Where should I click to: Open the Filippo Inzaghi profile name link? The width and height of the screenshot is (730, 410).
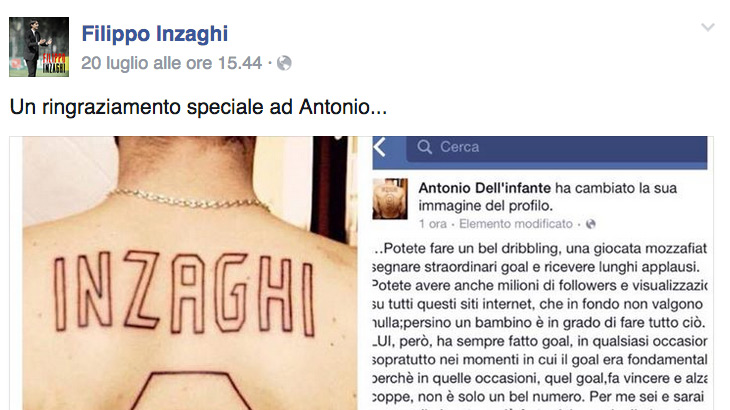[155, 34]
